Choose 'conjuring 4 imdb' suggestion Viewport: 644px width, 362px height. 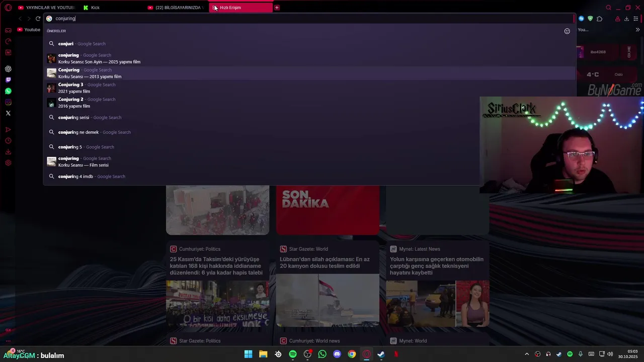(x=309, y=176)
